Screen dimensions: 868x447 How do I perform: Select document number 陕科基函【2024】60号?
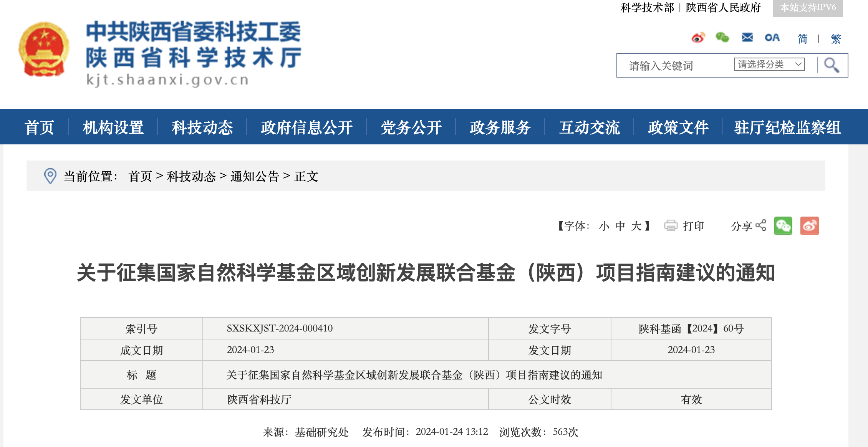(x=691, y=328)
